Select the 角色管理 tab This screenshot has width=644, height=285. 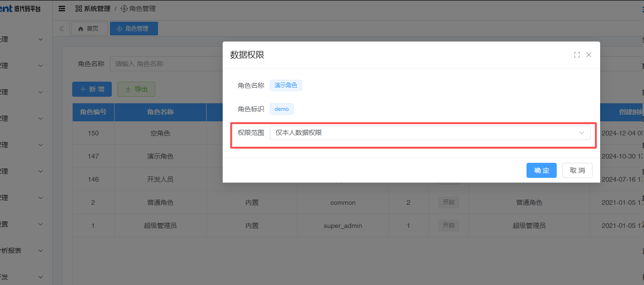click(x=134, y=29)
